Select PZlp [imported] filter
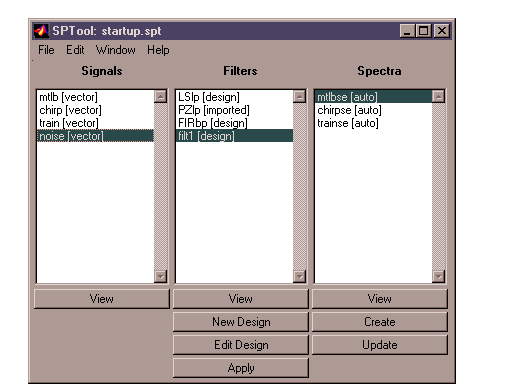Screen dimensions: 511x387 click(234, 110)
